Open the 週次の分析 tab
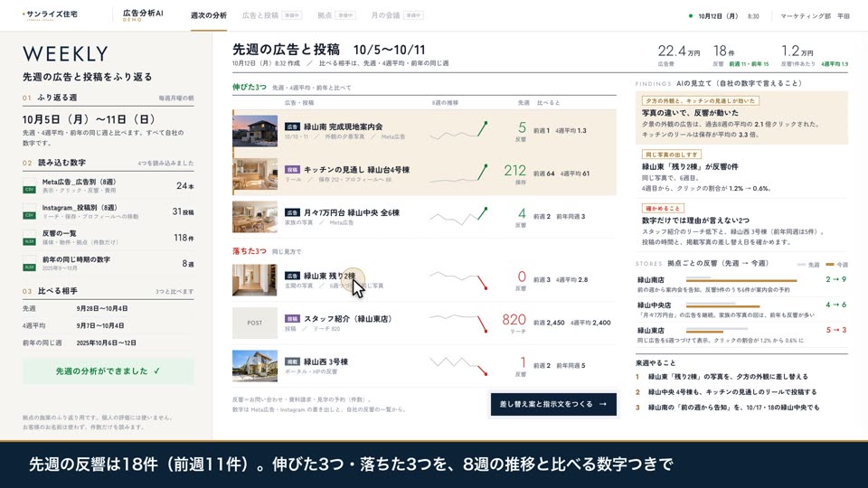The image size is (868, 488). (209, 15)
